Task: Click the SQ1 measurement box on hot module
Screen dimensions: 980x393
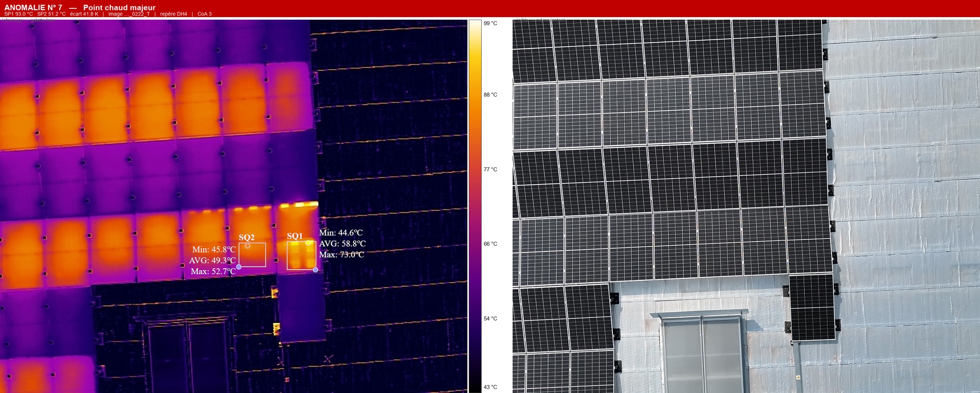Action: [x=301, y=255]
